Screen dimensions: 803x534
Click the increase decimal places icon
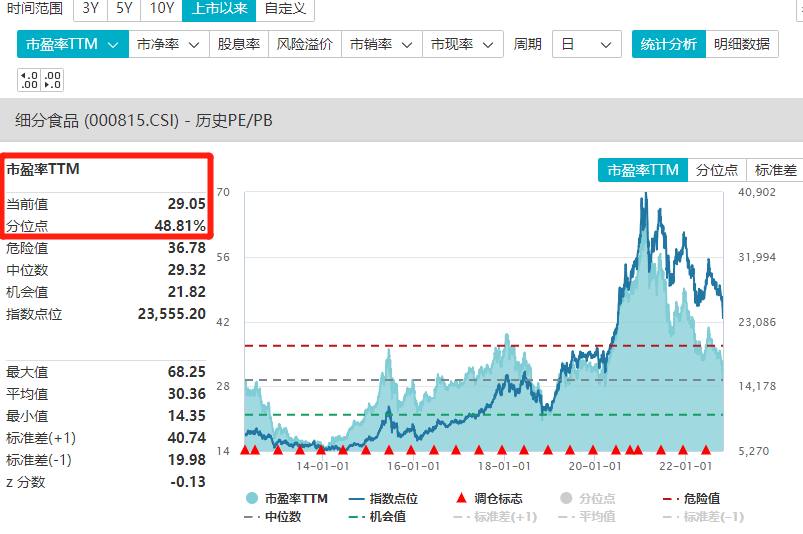point(29,80)
